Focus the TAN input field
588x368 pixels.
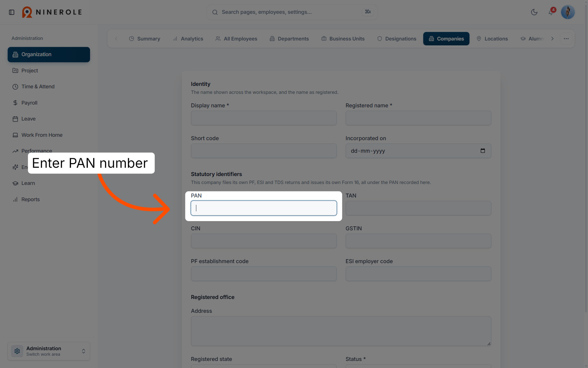point(418,208)
